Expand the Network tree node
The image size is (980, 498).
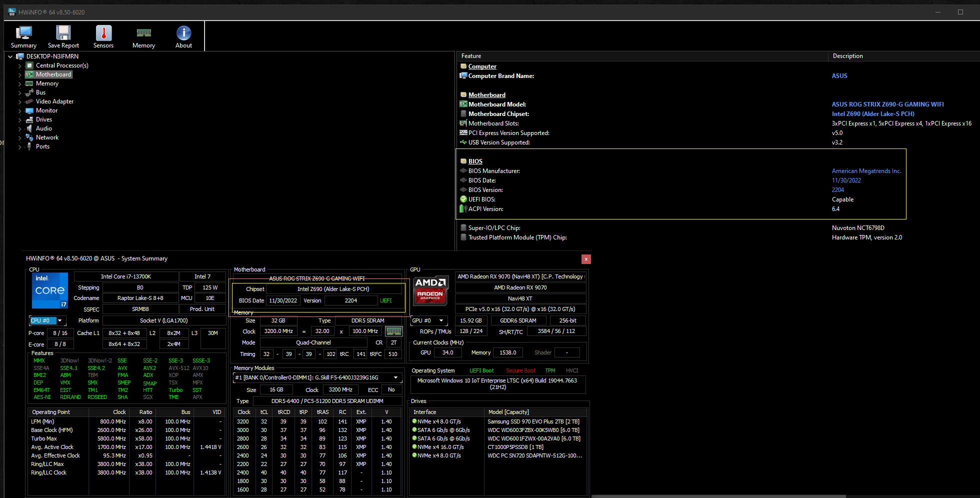click(19, 137)
